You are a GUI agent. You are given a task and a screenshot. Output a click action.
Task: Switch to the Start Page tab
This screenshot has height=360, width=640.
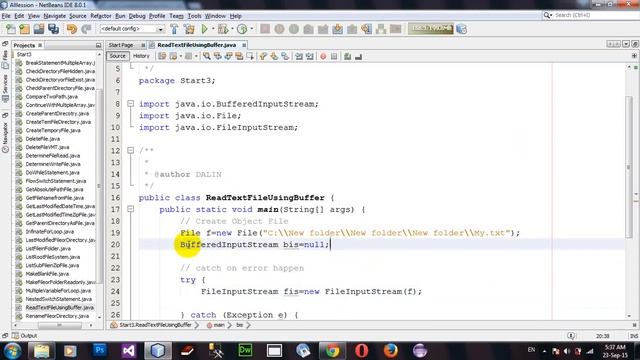point(121,45)
